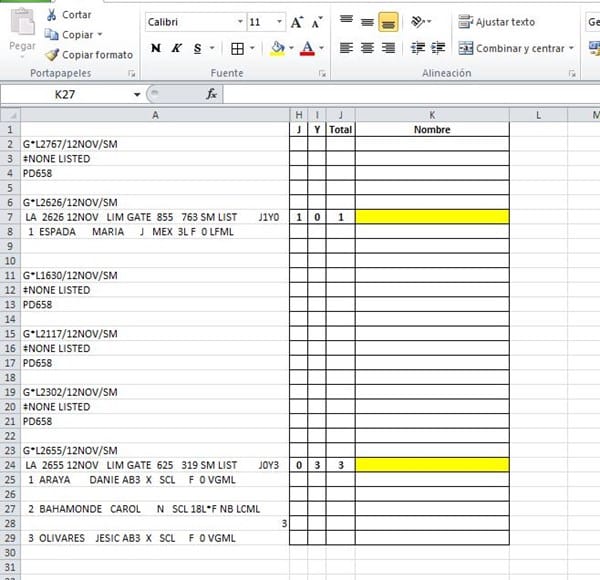Open Combinar y centrar dropdown
Image resolution: width=600 pixels, height=580 pixels.
[x=571, y=48]
